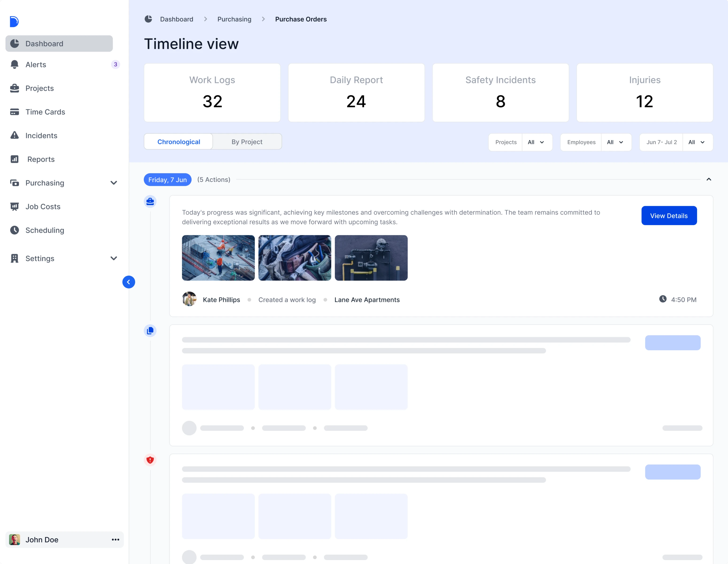Expand the Purchasing sidebar menu

click(x=114, y=183)
